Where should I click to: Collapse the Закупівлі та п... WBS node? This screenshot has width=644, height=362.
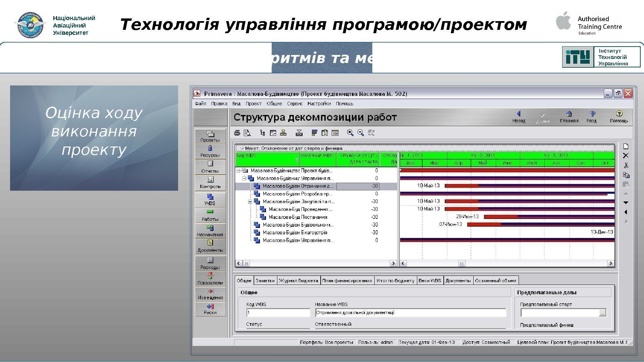click(x=250, y=202)
